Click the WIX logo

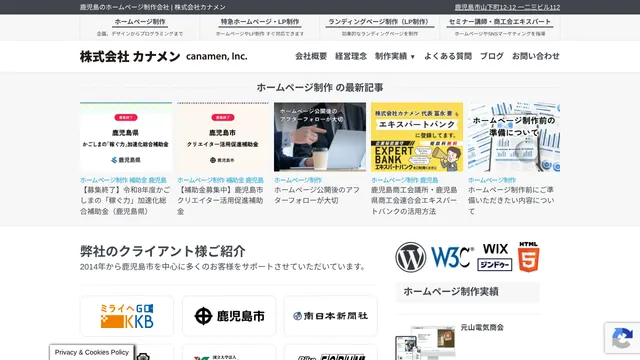point(495,249)
